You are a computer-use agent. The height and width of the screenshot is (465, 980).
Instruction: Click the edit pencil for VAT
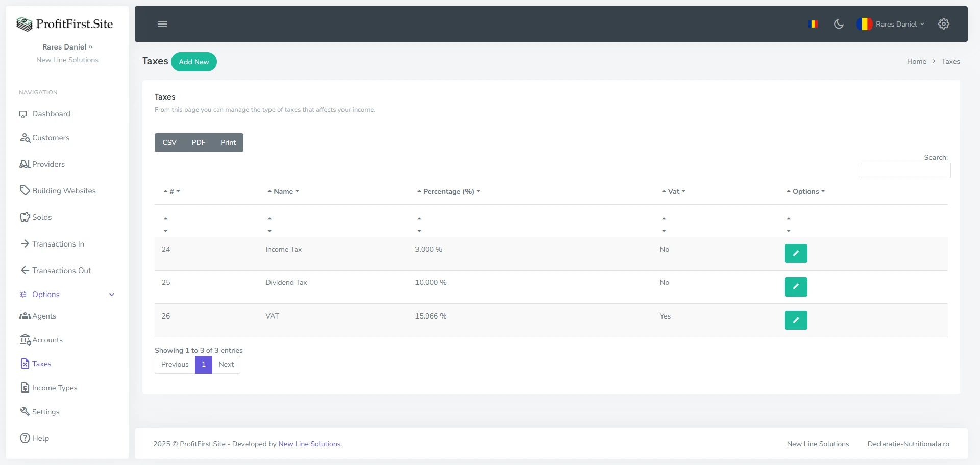click(795, 320)
